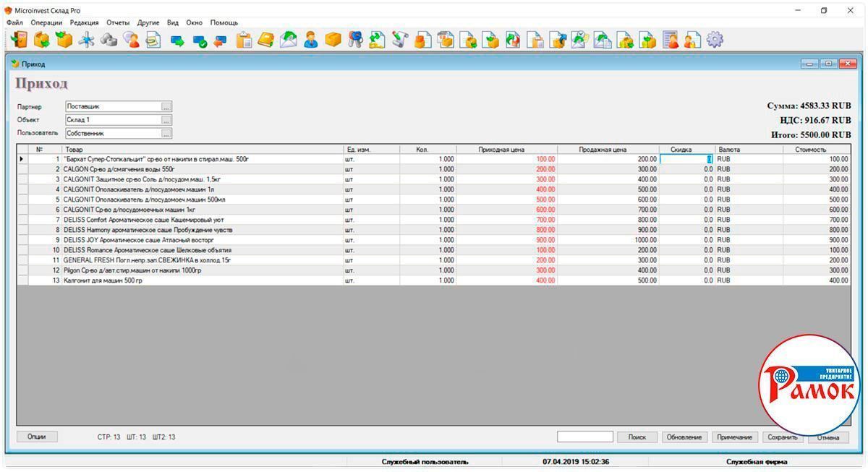868x472 pixels.
Task: Open the yellow address book icon
Action: tap(265, 40)
